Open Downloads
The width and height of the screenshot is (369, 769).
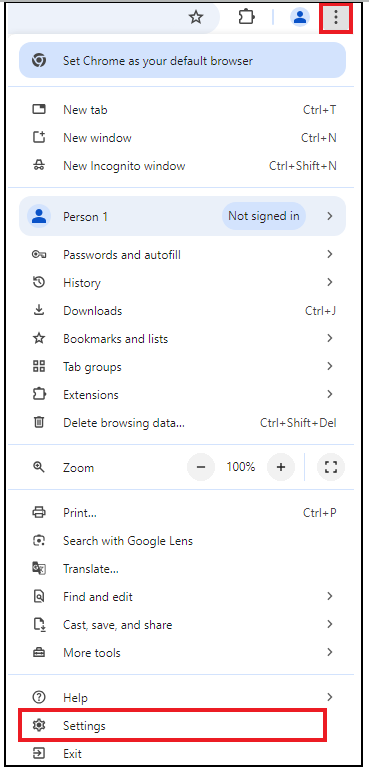pyautogui.click(x=183, y=311)
